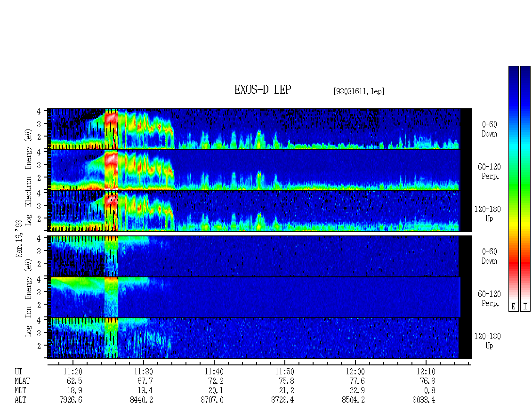
Task: Click the ALT value 8728.4
Action: 282,400
